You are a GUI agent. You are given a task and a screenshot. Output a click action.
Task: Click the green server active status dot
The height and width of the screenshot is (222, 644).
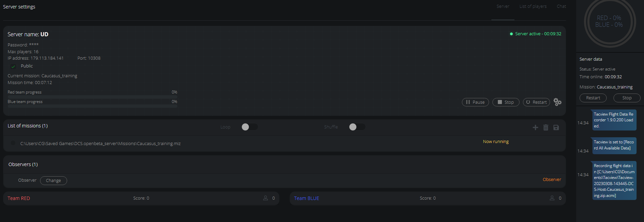click(511, 34)
